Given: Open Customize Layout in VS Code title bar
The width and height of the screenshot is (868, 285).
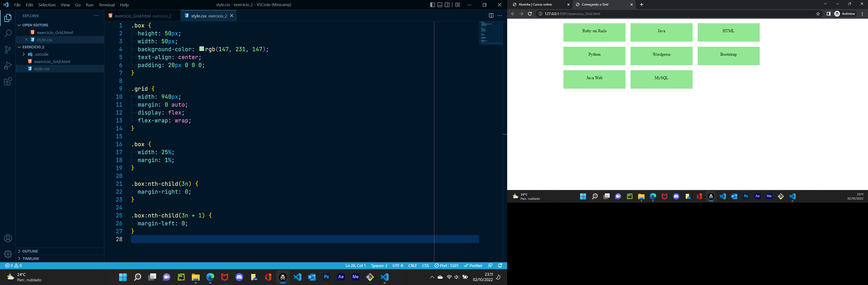Looking at the screenshot, I should click(x=457, y=5).
